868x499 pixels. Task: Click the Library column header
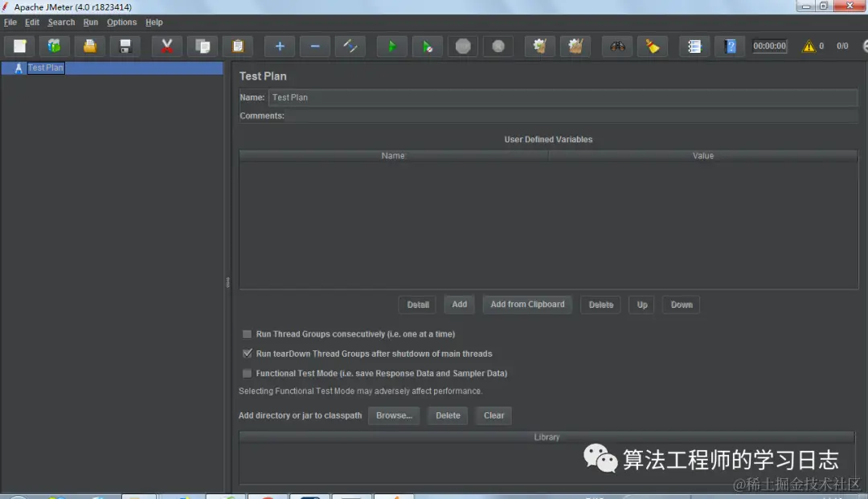click(x=547, y=437)
